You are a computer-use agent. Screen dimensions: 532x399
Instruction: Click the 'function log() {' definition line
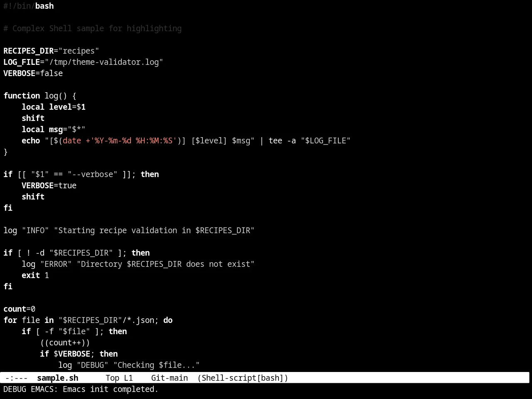pos(40,96)
